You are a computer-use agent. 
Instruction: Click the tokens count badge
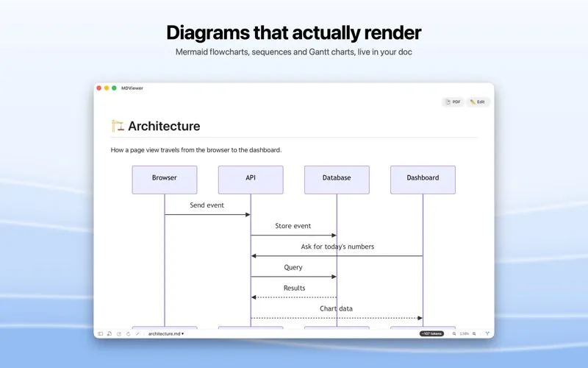point(431,333)
